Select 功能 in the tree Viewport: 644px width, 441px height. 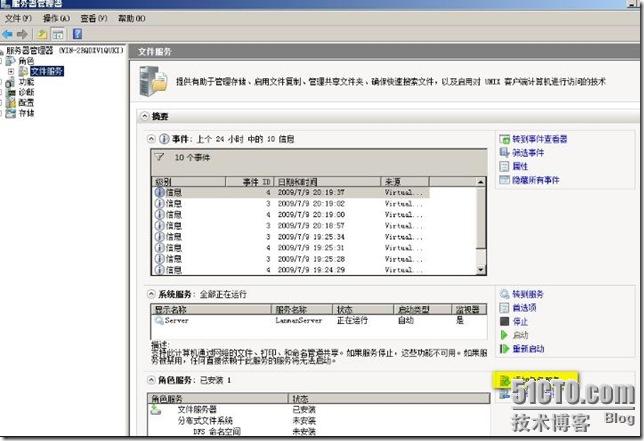click(x=26, y=82)
